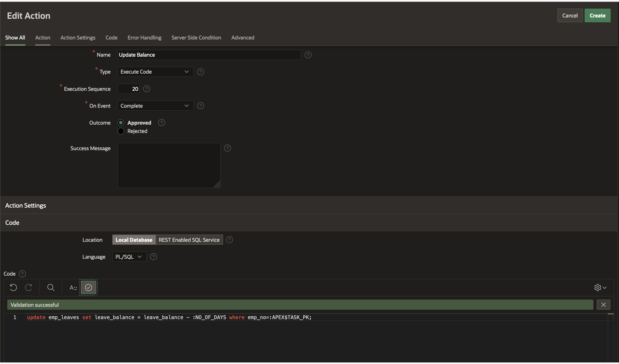The width and height of the screenshot is (619, 364).
Task: Expand the On Event dropdown
Action: (155, 106)
